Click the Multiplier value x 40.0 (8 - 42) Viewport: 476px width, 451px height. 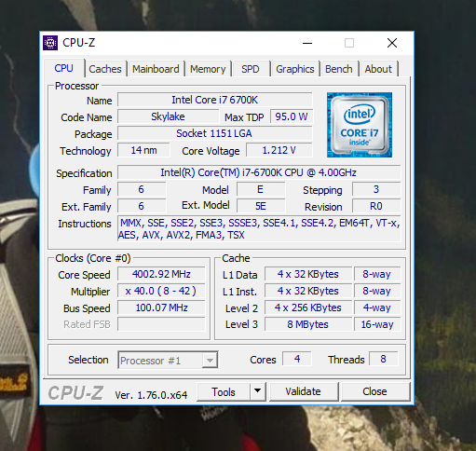[x=161, y=291]
